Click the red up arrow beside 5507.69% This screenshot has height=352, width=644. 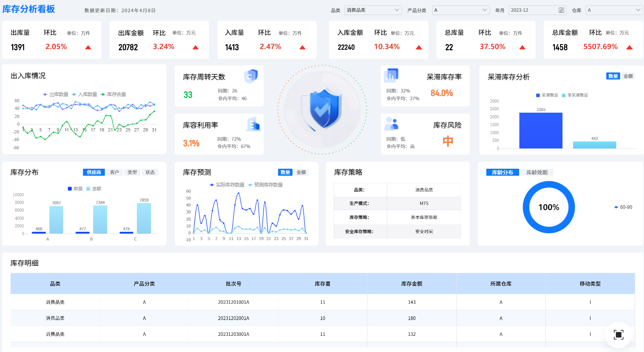(x=629, y=47)
